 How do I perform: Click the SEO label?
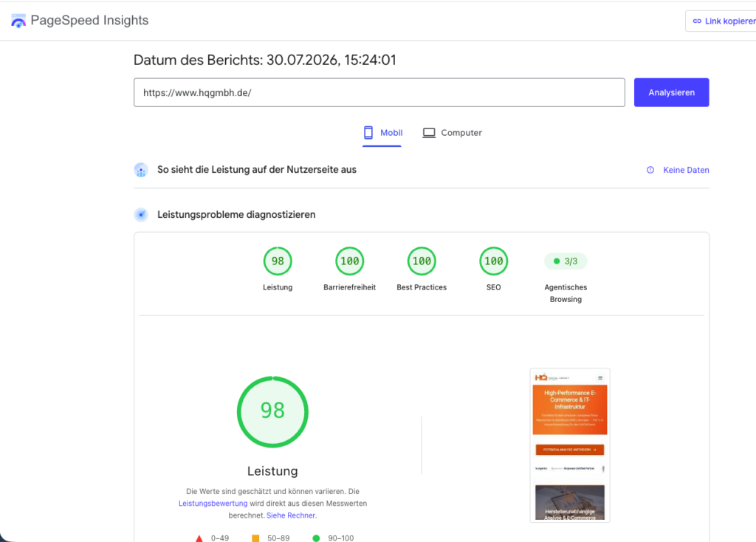[494, 287]
